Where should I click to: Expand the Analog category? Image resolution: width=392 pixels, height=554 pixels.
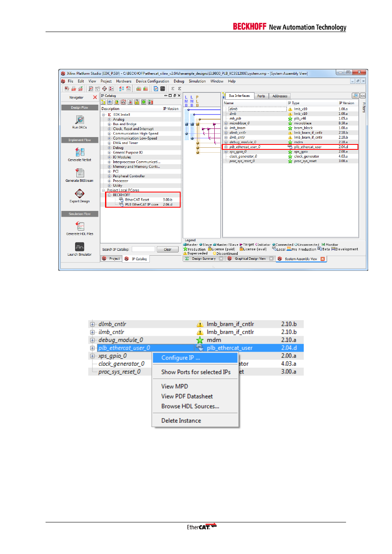point(109,119)
